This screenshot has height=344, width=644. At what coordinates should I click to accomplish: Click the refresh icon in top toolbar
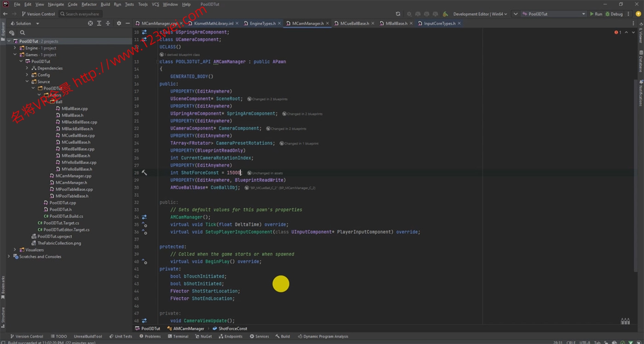[398, 14]
